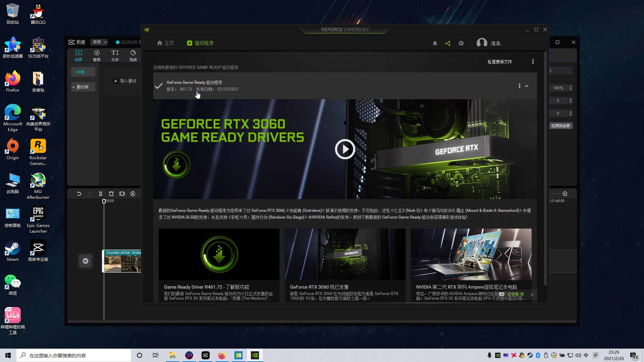Select the 音频 audio icon tab
644x362 pixels.
click(97, 55)
